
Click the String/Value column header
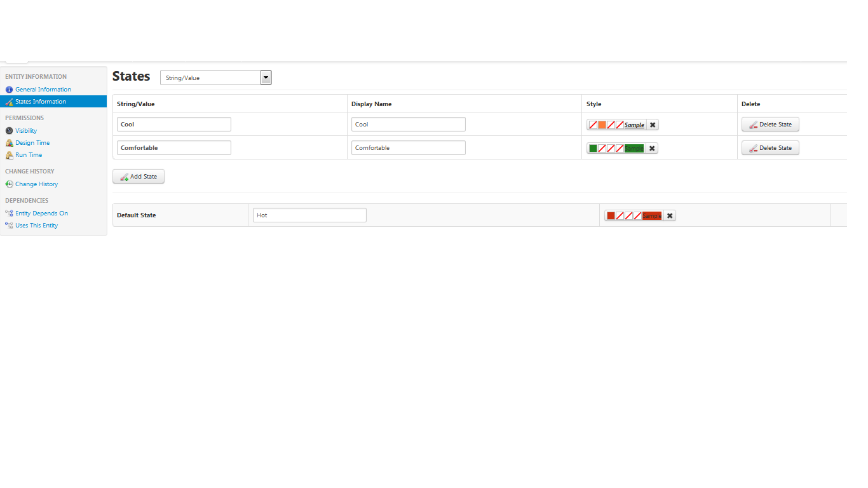coord(135,104)
